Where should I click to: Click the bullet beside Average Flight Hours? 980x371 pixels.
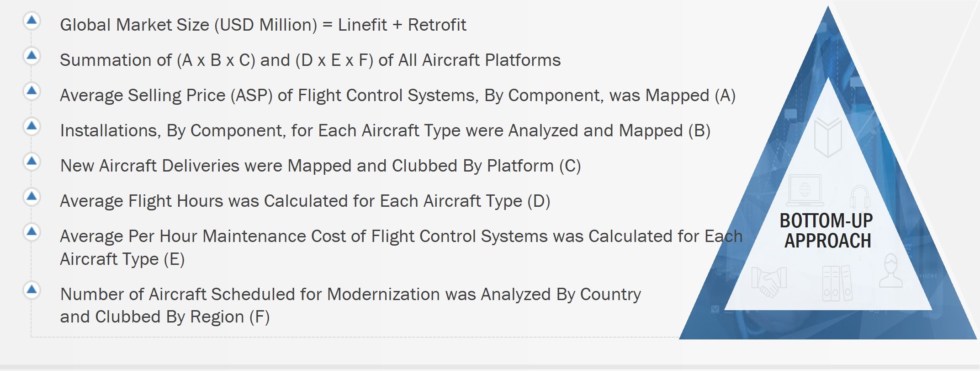[32, 197]
